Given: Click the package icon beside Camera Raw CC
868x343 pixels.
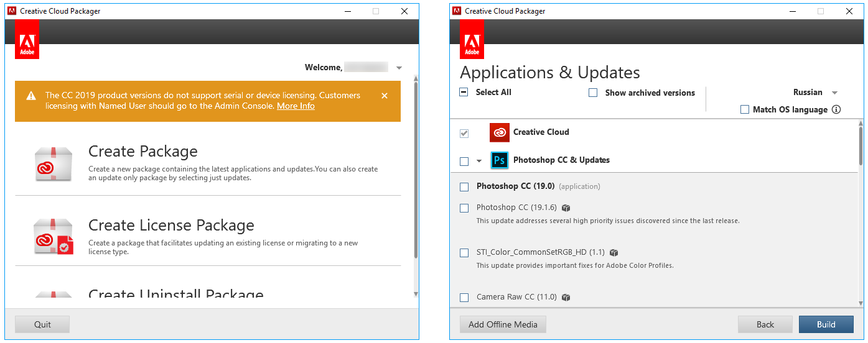Looking at the screenshot, I should click(x=566, y=298).
